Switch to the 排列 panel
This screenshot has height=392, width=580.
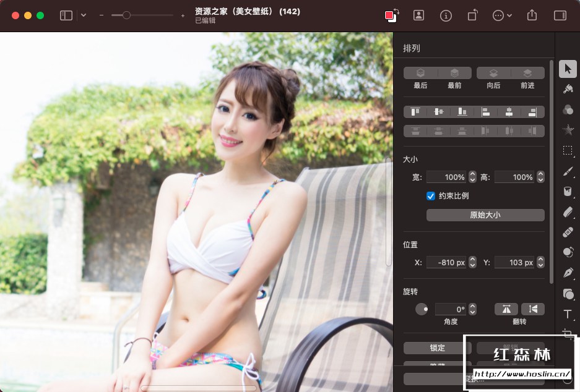tap(411, 48)
